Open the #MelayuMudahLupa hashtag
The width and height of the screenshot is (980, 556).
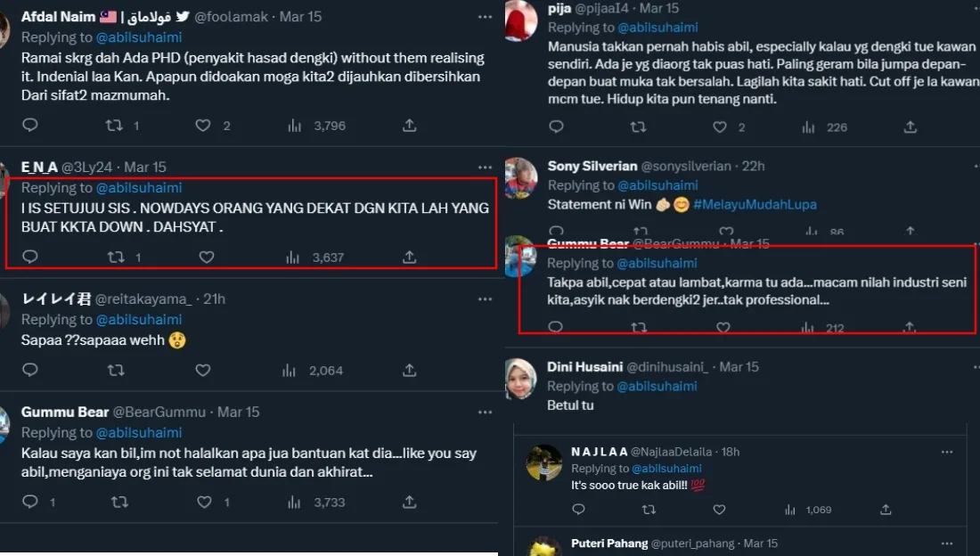click(754, 204)
